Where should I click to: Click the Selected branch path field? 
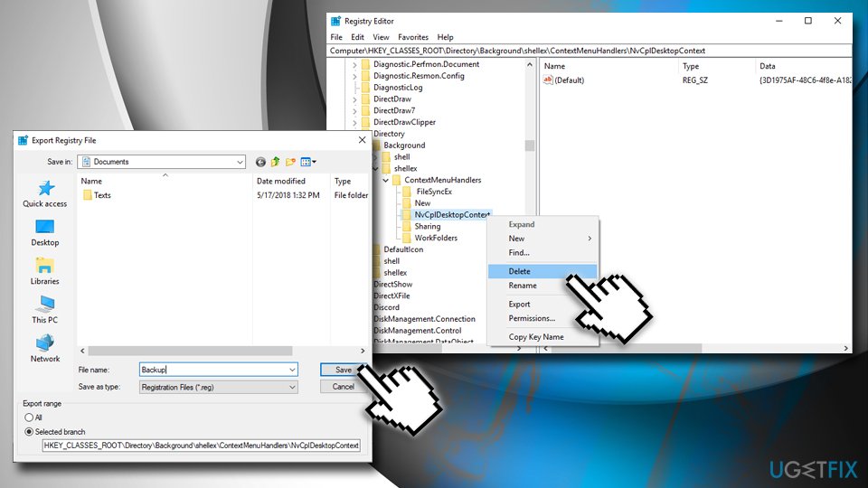pyautogui.click(x=202, y=446)
